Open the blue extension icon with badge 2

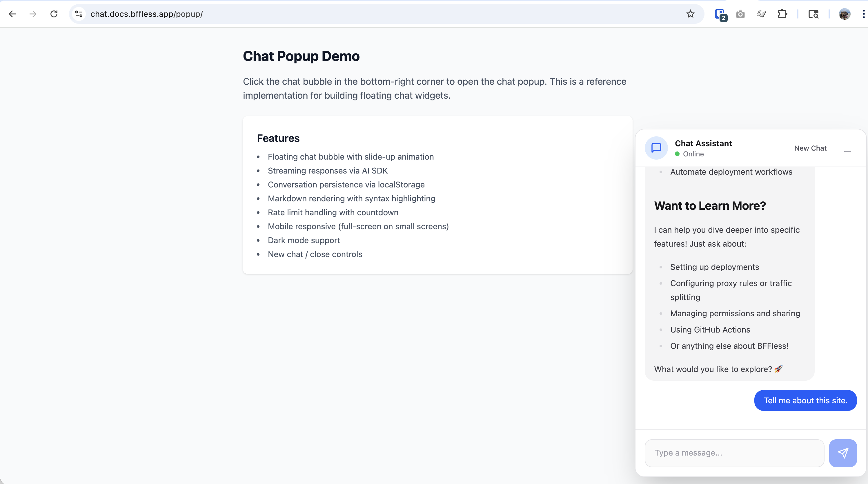click(x=720, y=15)
